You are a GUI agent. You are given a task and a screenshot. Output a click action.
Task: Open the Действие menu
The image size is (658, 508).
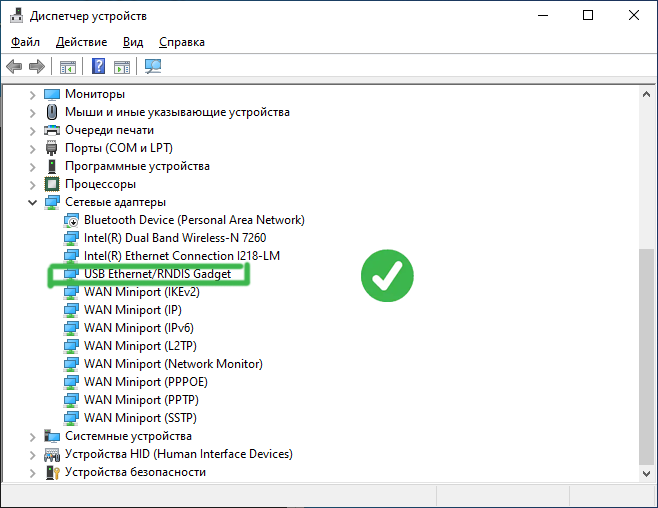81,42
